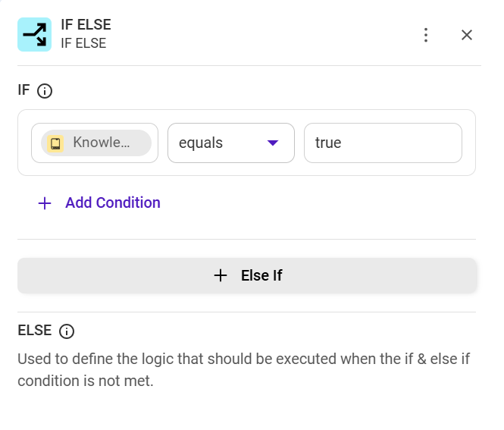Close the IF ELSE panel

point(467,35)
